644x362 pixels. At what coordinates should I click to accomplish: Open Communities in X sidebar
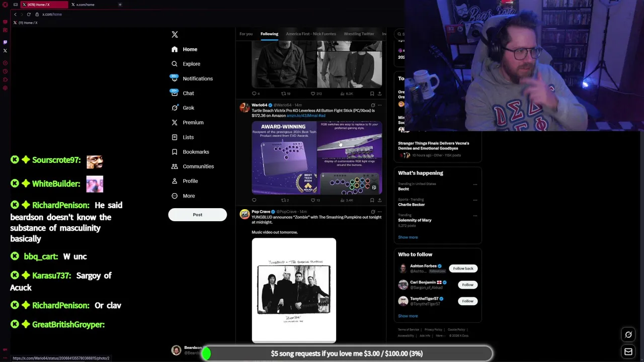click(192, 166)
